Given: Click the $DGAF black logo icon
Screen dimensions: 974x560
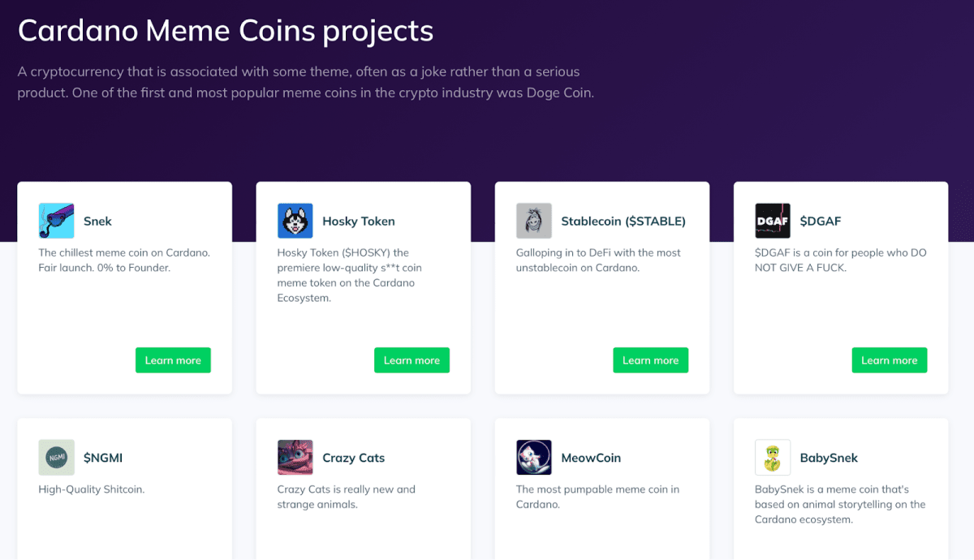Looking at the screenshot, I should [x=772, y=220].
